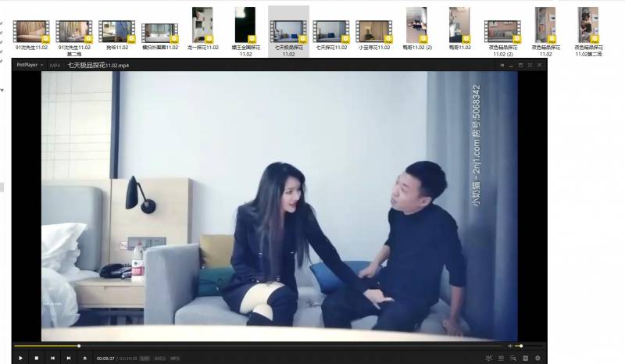The image size is (625, 364).
Task: Pin the player window on top
Action: coord(502,66)
